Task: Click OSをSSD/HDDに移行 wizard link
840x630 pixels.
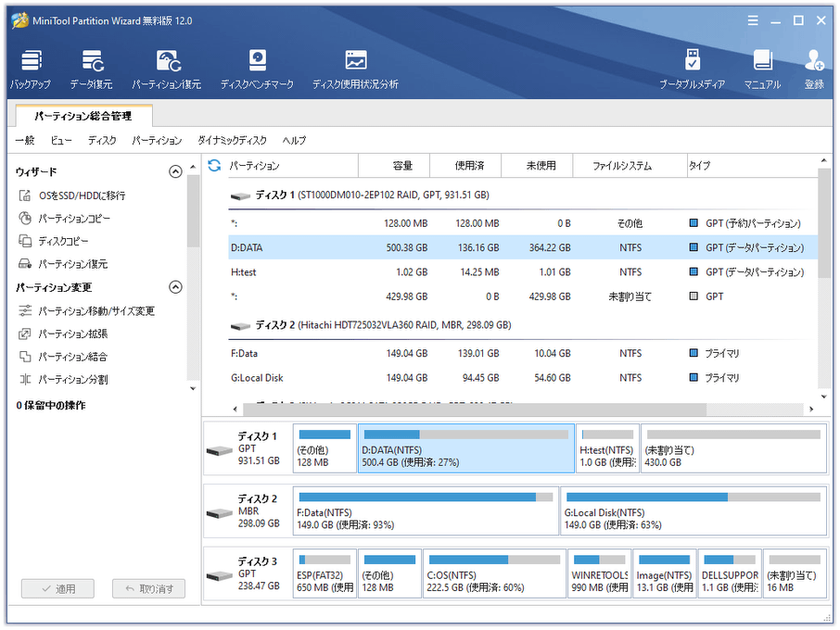Action: pos(82,195)
